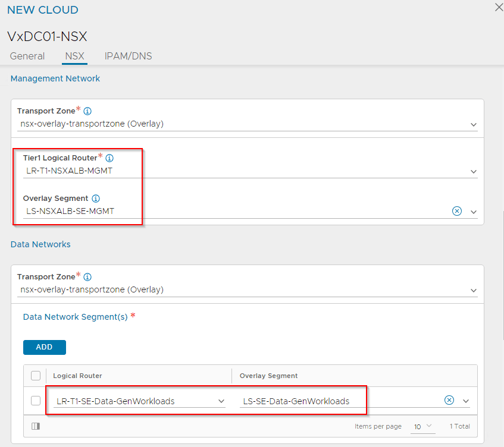Click Data Networks section heading
The height and width of the screenshot is (447, 504).
pyautogui.click(x=40, y=244)
